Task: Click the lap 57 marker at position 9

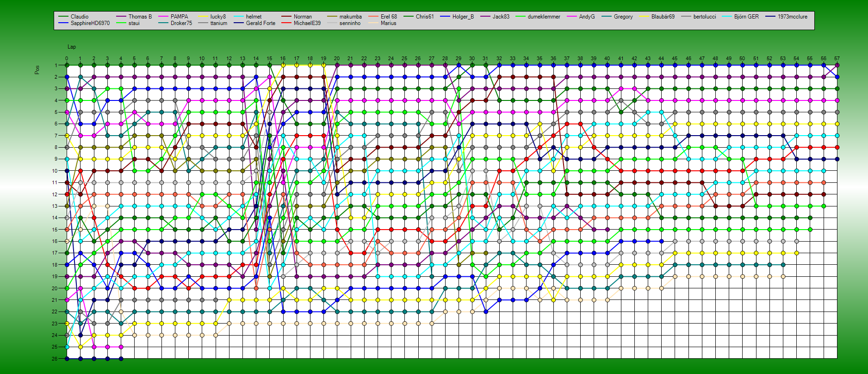Action: [x=837, y=159]
